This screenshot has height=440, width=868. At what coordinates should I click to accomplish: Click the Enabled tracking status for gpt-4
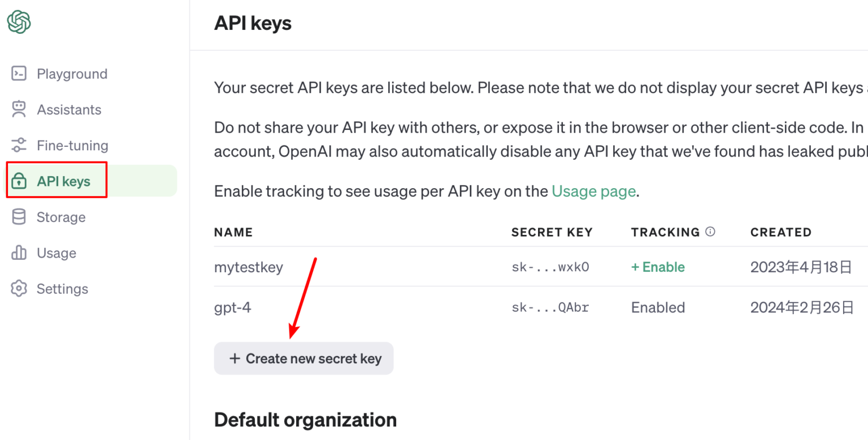(658, 307)
